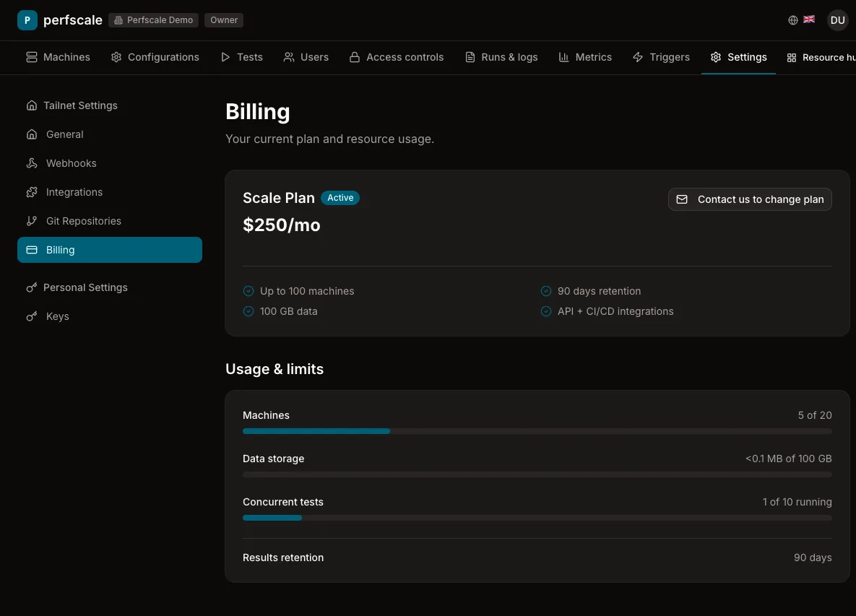The width and height of the screenshot is (856, 616).
Task: Go to Webhooks settings
Action: [110, 163]
